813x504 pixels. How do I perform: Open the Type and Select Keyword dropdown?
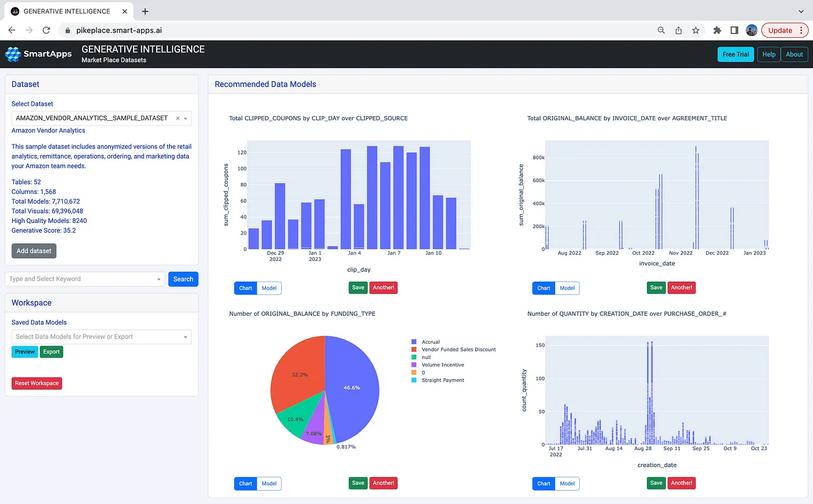[159, 279]
